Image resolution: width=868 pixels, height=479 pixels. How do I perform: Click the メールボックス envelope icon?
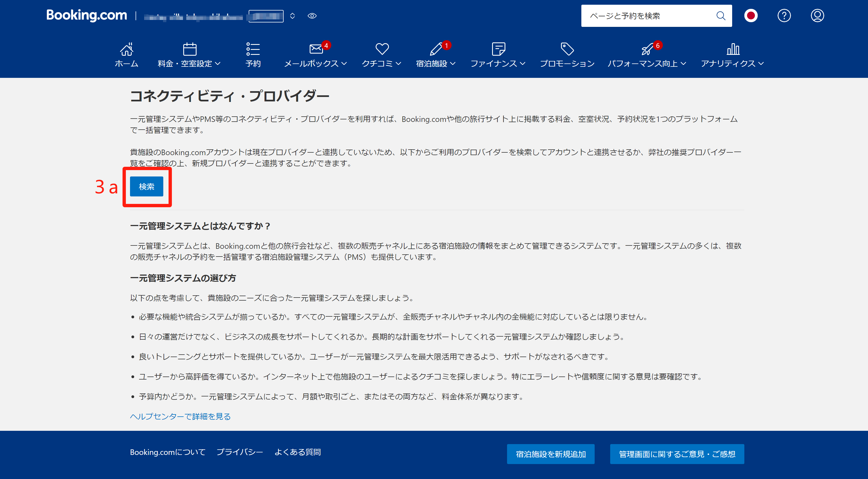pyautogui.click(x=316, y=49)
